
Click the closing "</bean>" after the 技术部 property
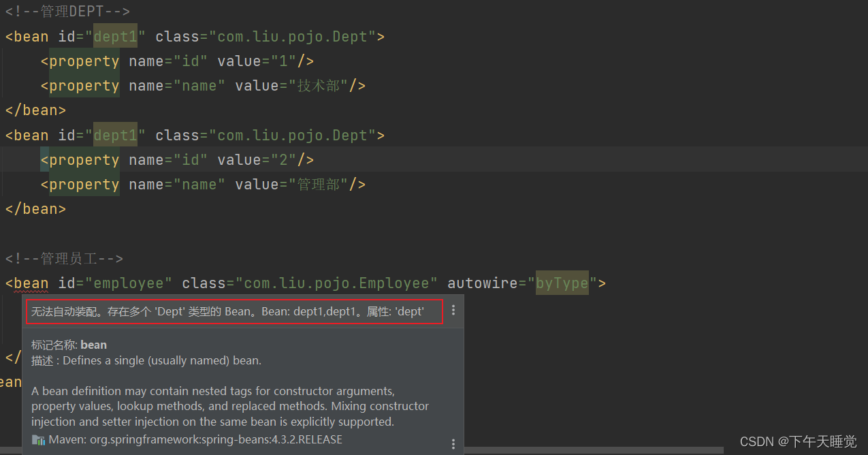(x=35, y=110)
